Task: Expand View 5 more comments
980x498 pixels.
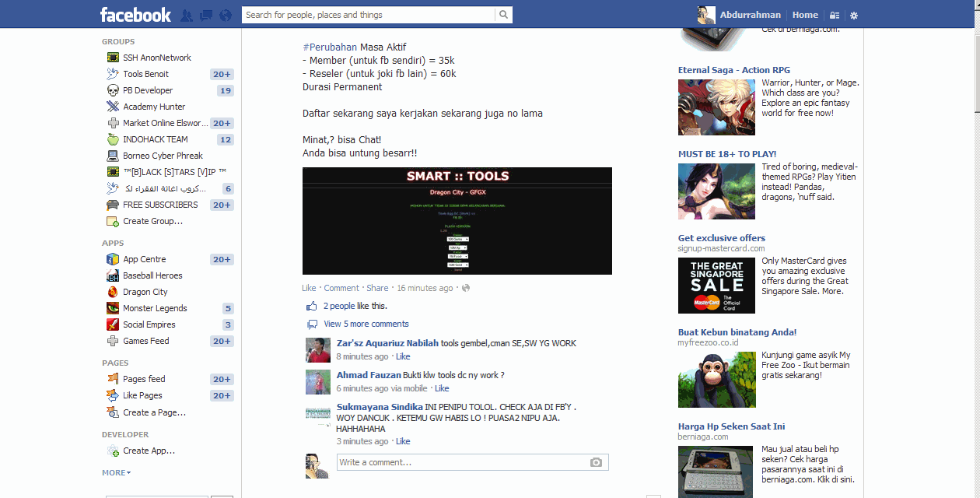Action: click(x=366, y=324)
